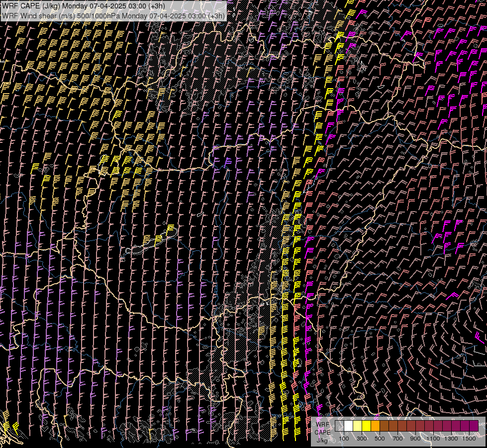Click the 900 legend value label
487x448 pixels.
tap(415, 439)
